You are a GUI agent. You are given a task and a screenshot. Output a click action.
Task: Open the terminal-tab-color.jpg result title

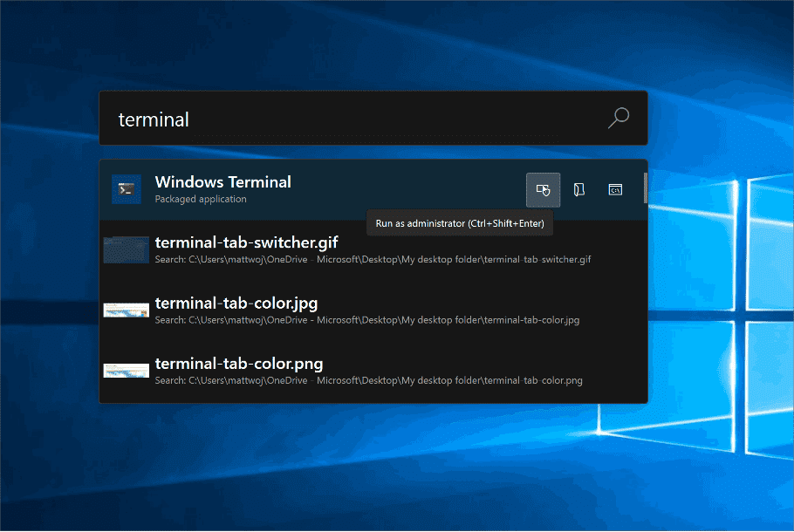point(236,303)
